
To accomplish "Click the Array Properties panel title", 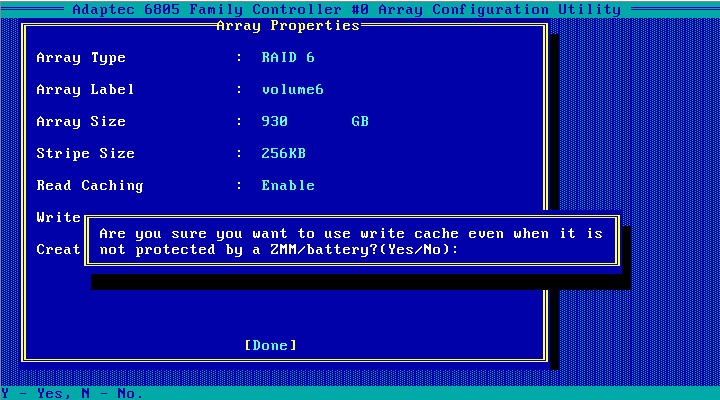I will 288,25.
